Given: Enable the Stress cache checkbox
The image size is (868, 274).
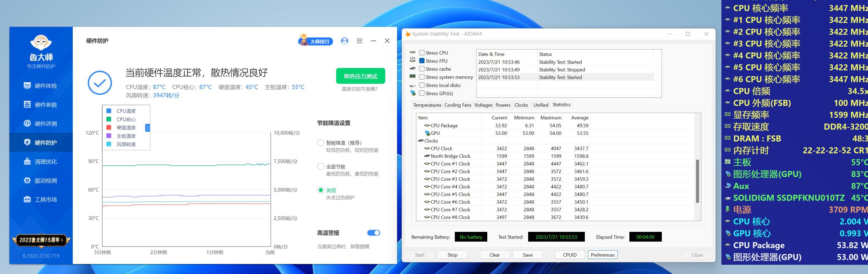Looking at the screenshot, I should (x=422, y=69).
